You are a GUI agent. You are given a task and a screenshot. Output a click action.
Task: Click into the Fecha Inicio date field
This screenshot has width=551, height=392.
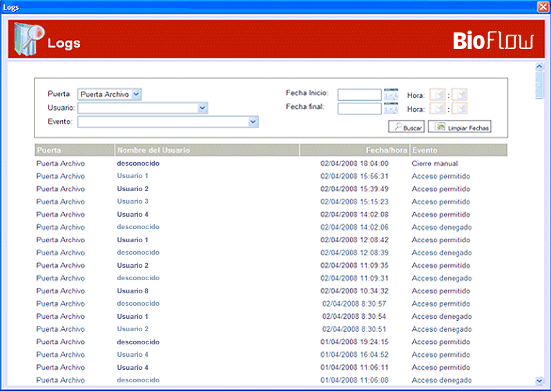[359, 95]
